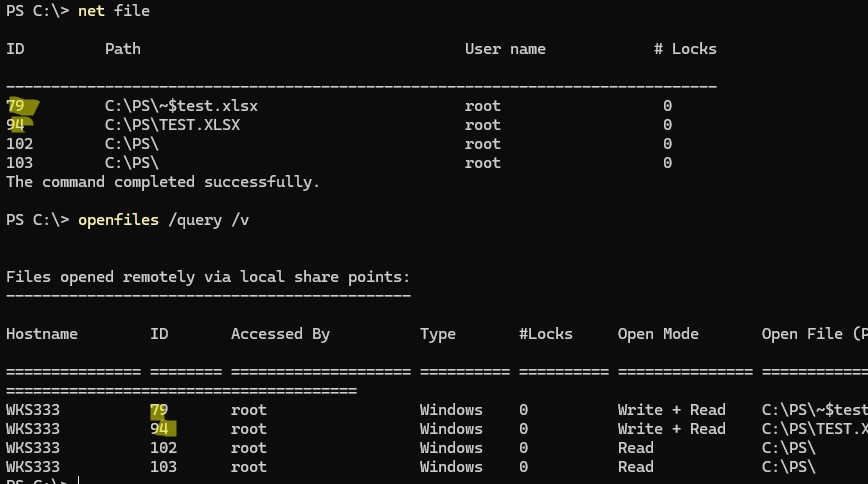
Task: Click the Hostname column header
Action: [42, 334]
